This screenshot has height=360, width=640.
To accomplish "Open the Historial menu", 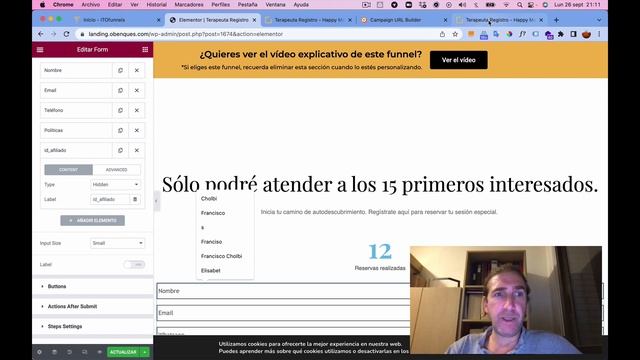I will pos(156,5).
